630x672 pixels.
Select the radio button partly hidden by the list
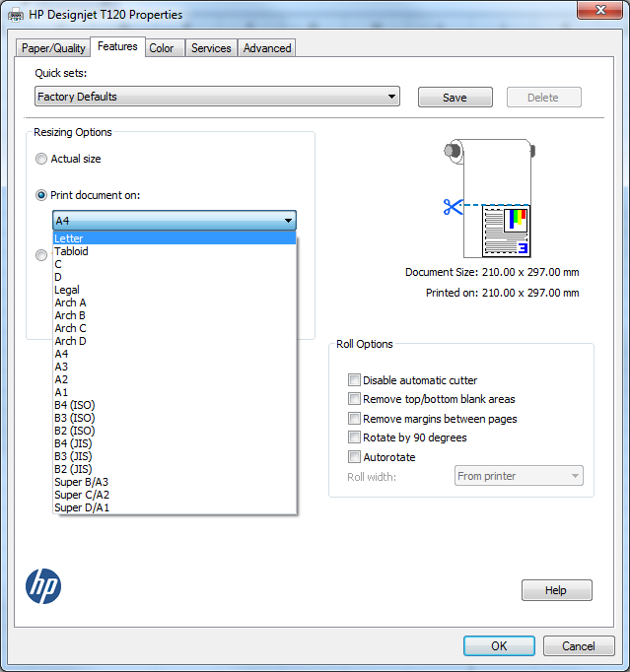(41, 255)
